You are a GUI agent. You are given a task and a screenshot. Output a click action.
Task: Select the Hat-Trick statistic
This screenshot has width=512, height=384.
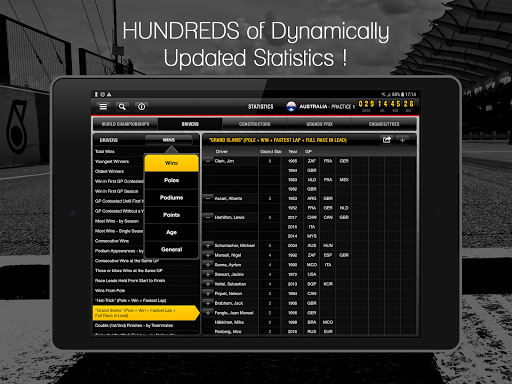tap(146, 301)
